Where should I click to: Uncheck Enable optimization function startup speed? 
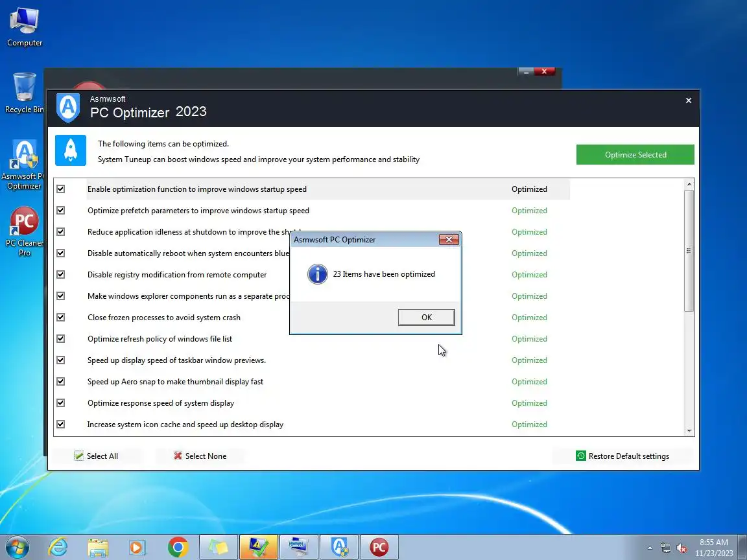(60, 189)
